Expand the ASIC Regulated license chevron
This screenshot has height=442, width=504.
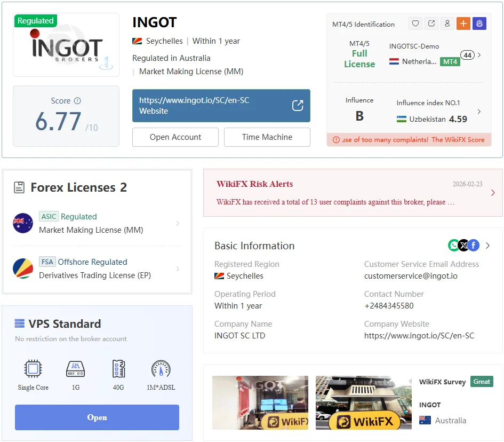point(178,223)
